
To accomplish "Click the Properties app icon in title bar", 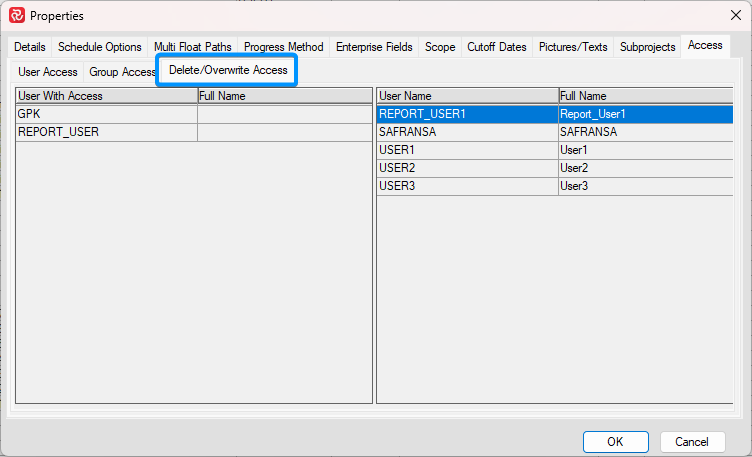I will point(16,15).
